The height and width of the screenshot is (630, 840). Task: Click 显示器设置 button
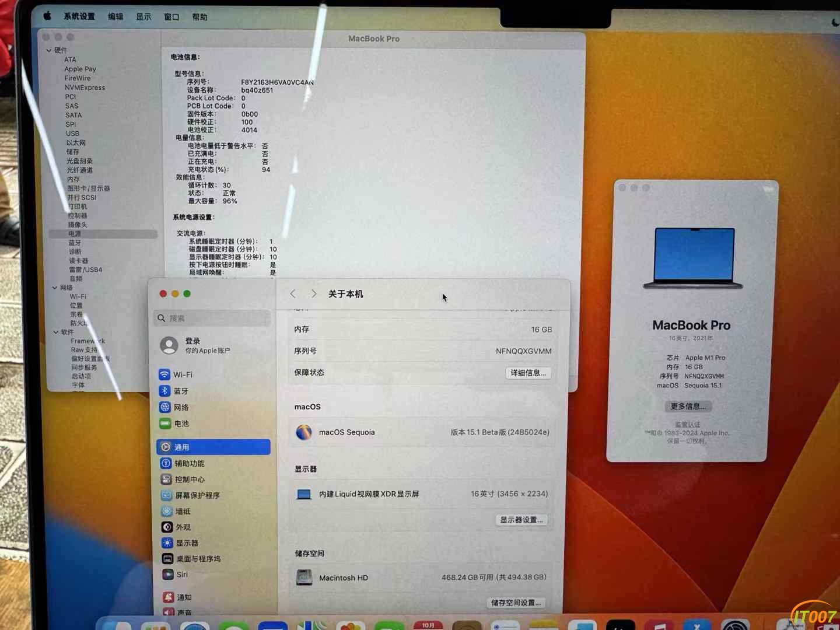(521, 520)
